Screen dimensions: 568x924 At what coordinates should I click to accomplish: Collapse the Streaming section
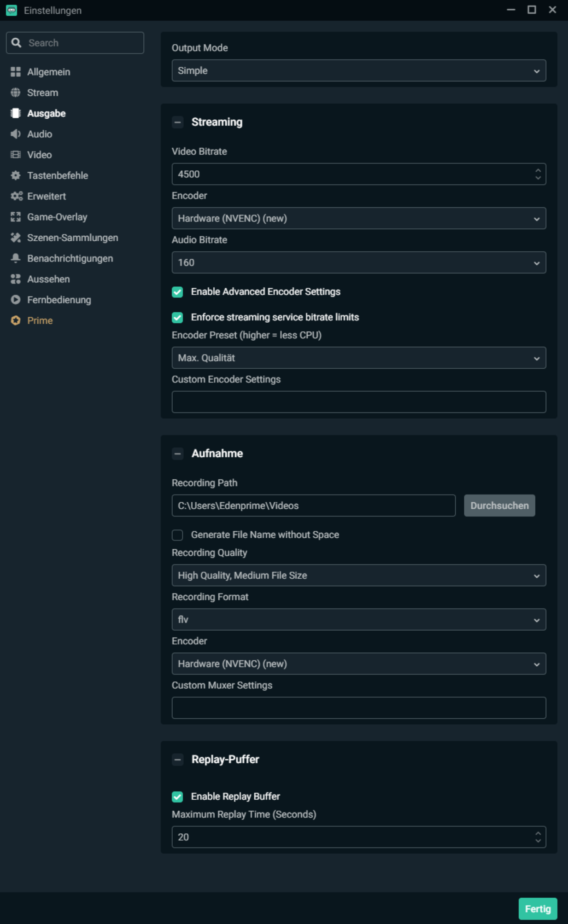tap(177, 122)
